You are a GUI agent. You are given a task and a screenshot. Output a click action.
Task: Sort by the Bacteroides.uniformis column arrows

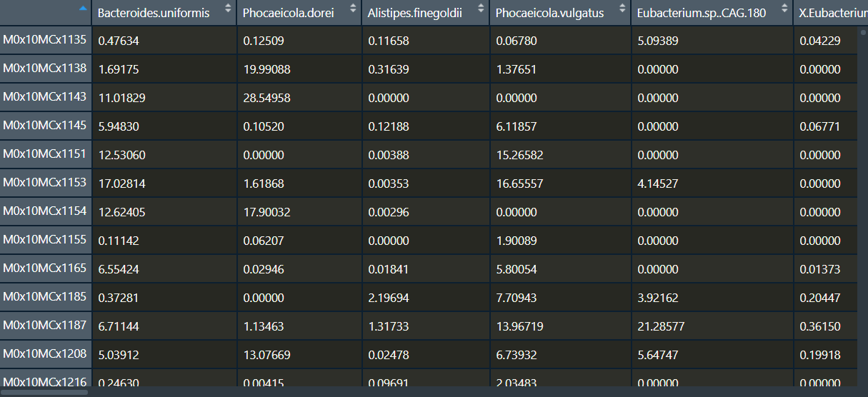pos(228,9)
